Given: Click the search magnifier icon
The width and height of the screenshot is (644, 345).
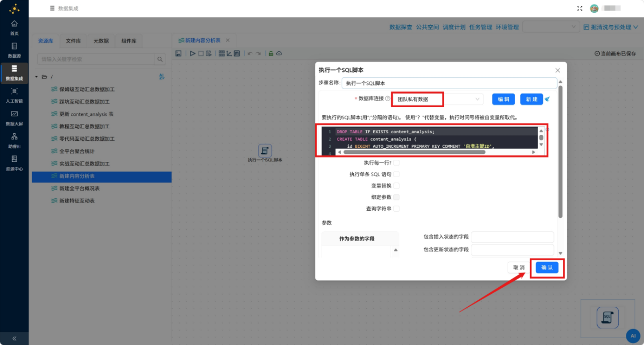Looking at the screenshot, I should pyautogui.click(x=160, y=59).
